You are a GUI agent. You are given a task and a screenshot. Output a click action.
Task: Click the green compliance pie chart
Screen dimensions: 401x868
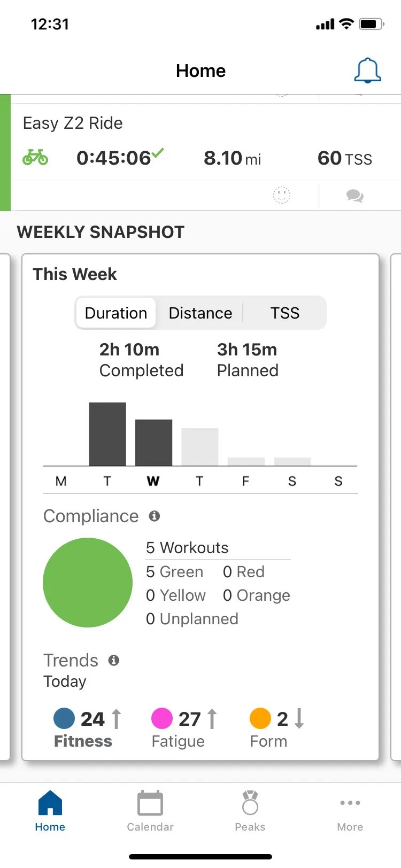pos(88,582)
